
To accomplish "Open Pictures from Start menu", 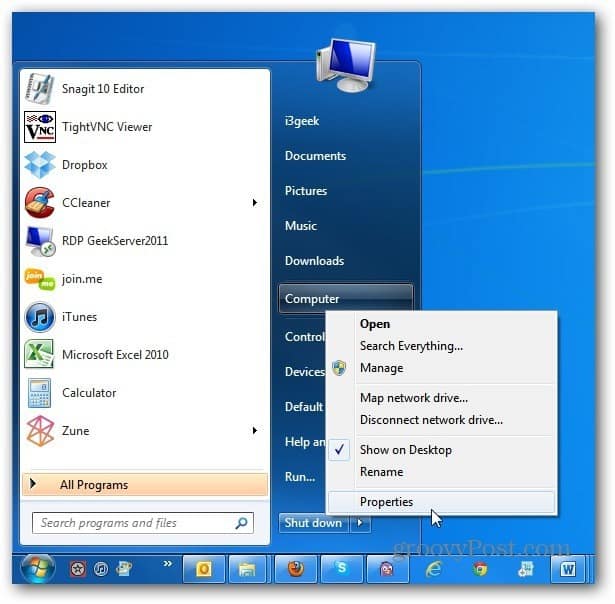I will 306,191.
